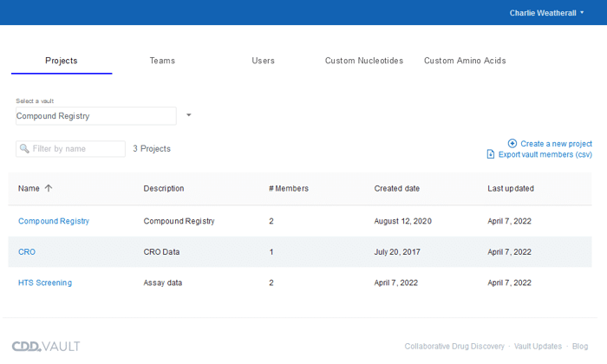
Task: Click the member count '1' in CRO row
Action: tap(271, 252)
